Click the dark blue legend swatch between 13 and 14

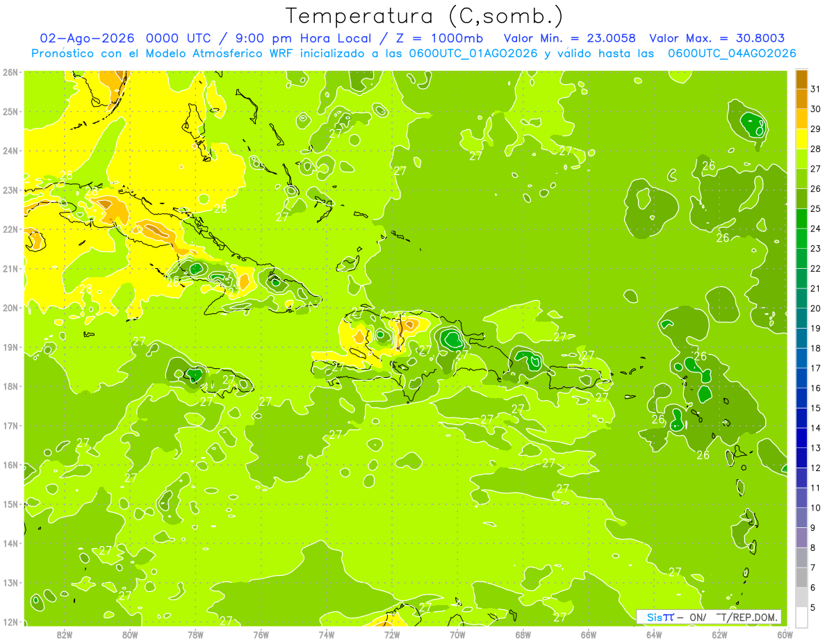(x=801, y=438)
